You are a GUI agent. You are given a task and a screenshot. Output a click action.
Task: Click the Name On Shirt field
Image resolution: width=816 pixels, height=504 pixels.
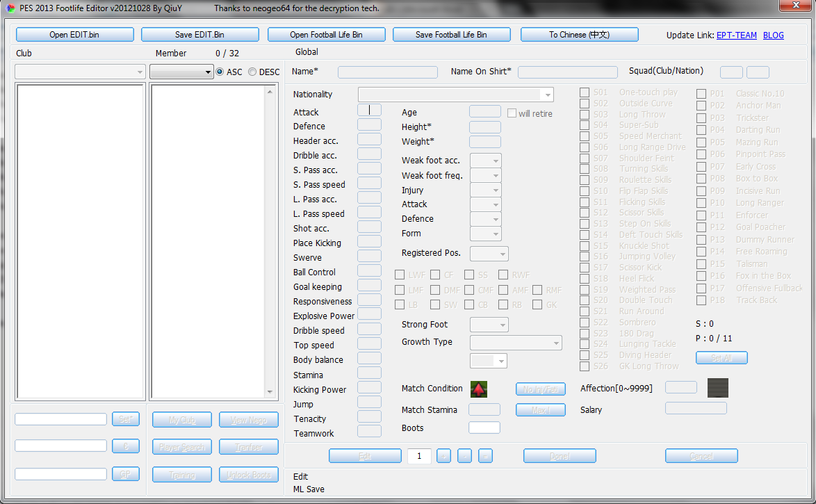point(568,72)
